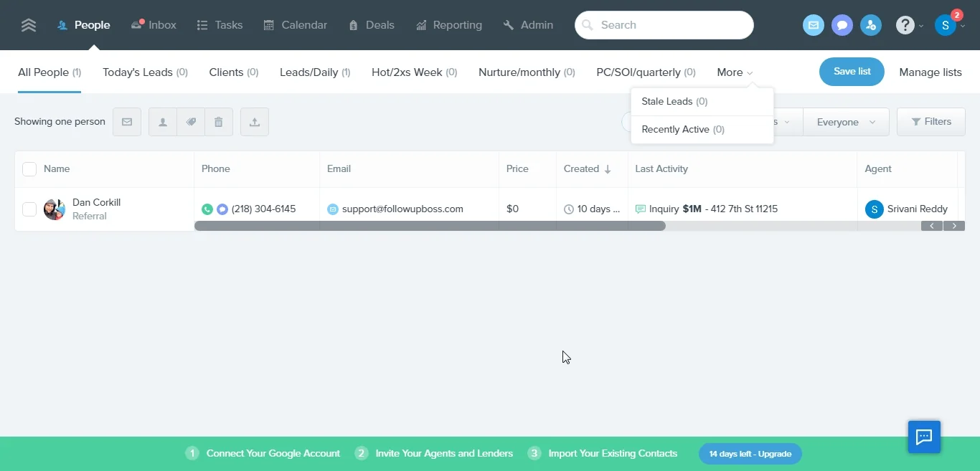This screenshot has height=471, width=980.
Task: Open the People tab in navigation
Action: point(84,25)
